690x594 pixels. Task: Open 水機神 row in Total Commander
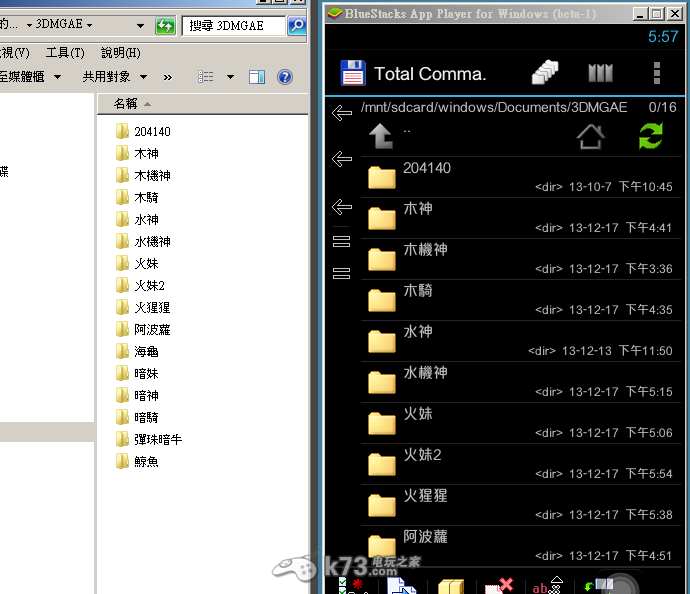tap(521, 382)
